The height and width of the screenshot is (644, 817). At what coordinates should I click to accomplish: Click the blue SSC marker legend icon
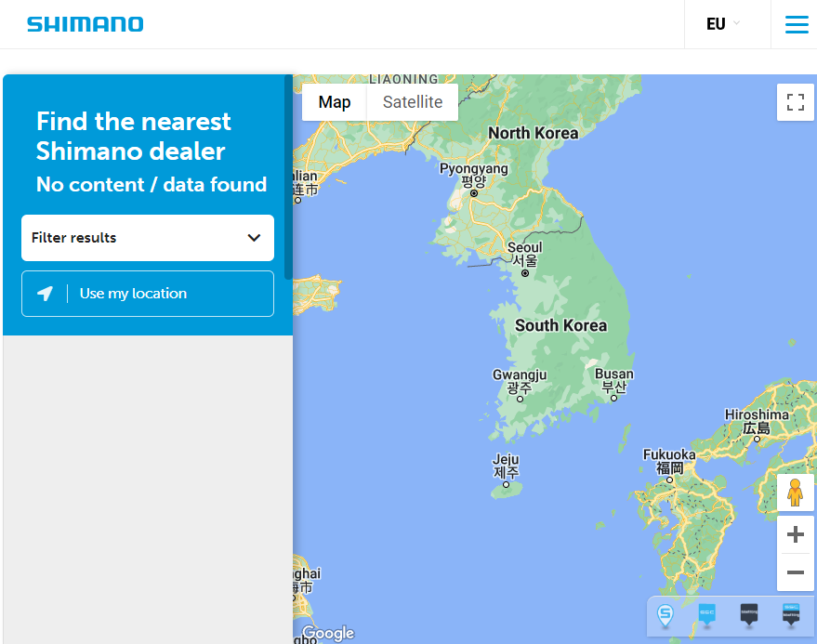click(x=707, y=615)
